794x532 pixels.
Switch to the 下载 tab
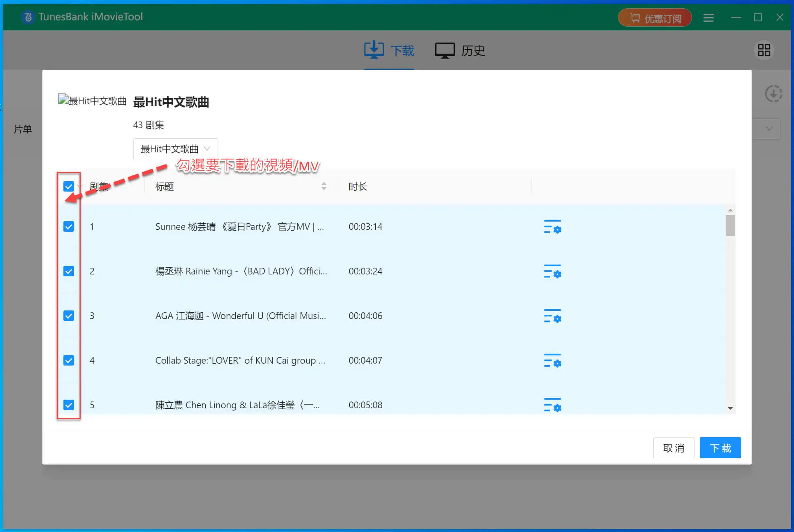[x=389, y=51]
